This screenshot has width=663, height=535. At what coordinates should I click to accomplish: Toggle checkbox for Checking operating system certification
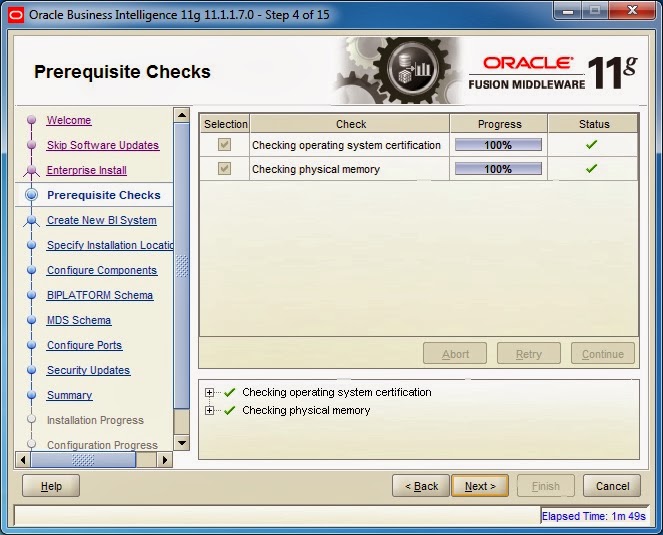[x=224, y=145]
